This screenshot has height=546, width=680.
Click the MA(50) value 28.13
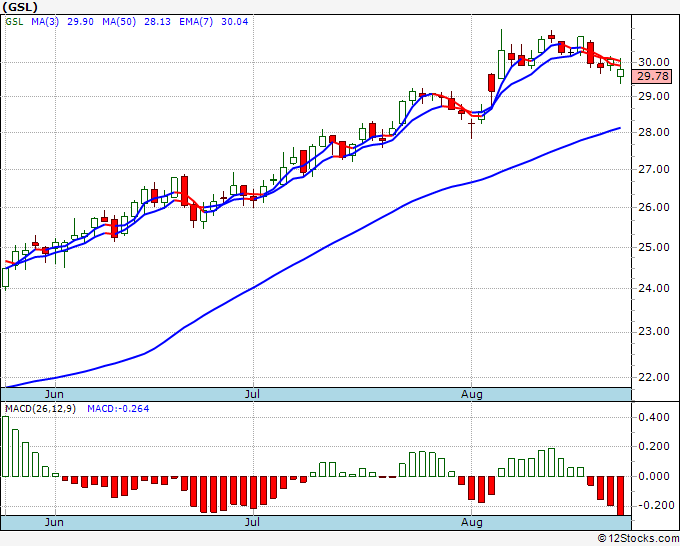pos(157,21)
